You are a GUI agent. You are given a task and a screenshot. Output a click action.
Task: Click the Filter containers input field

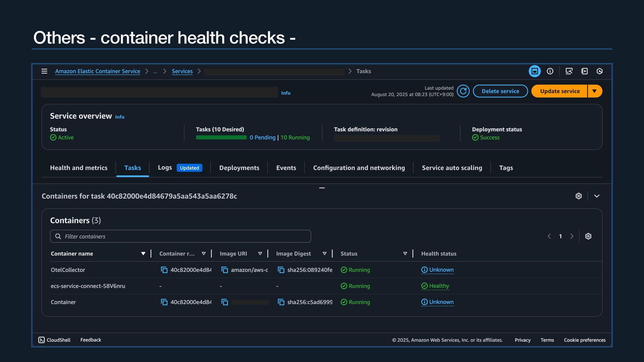tap(180, 236)
